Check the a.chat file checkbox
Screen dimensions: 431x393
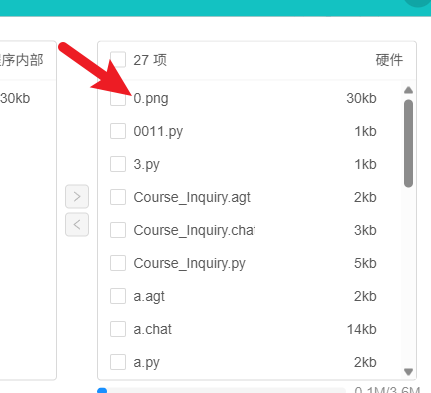pyautogui.click(x=118, y=329)
